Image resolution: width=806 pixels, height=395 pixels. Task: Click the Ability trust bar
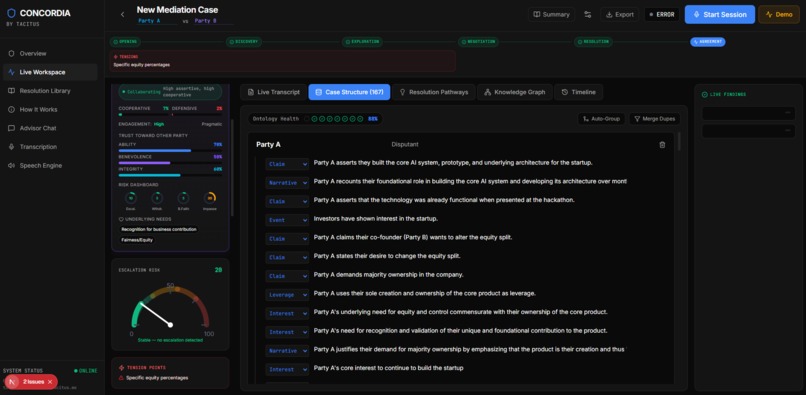pyautogui.click(x=170, y=151)
